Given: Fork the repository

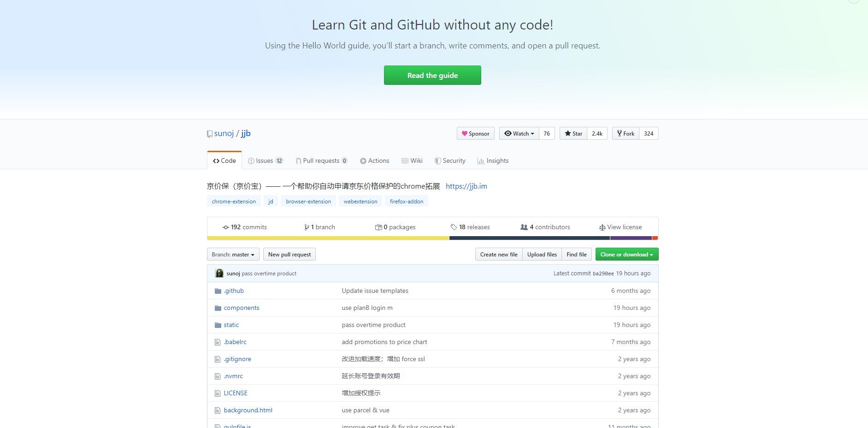Looking at the screenshot, I should coord(626,133).
